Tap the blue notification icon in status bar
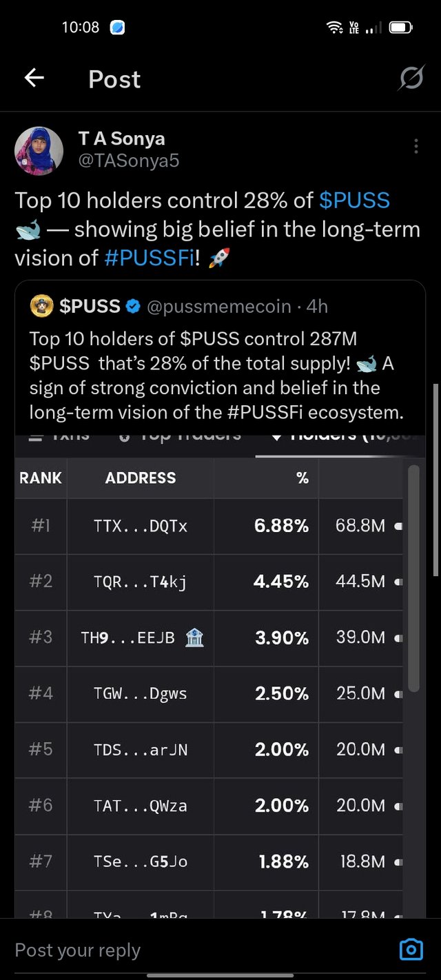The width and height of the screenshot is (441, 980). point(117,28)
